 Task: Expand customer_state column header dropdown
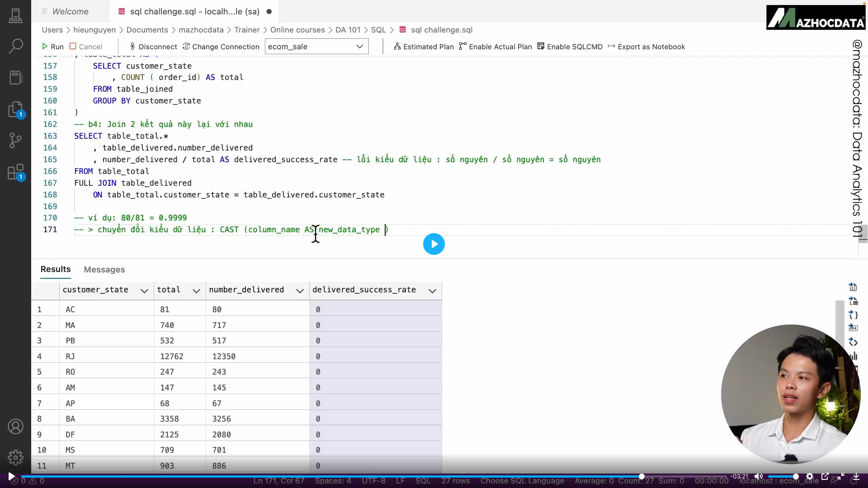pos(144,291)
